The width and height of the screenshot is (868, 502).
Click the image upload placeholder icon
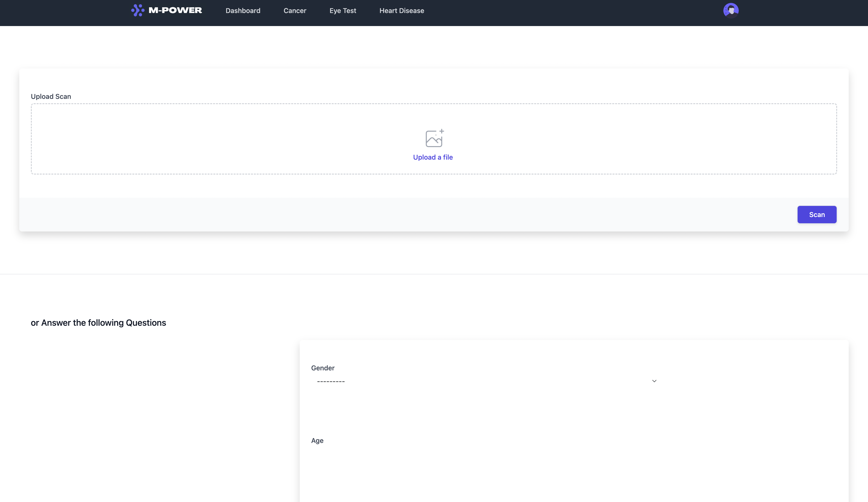coord(433,139)
